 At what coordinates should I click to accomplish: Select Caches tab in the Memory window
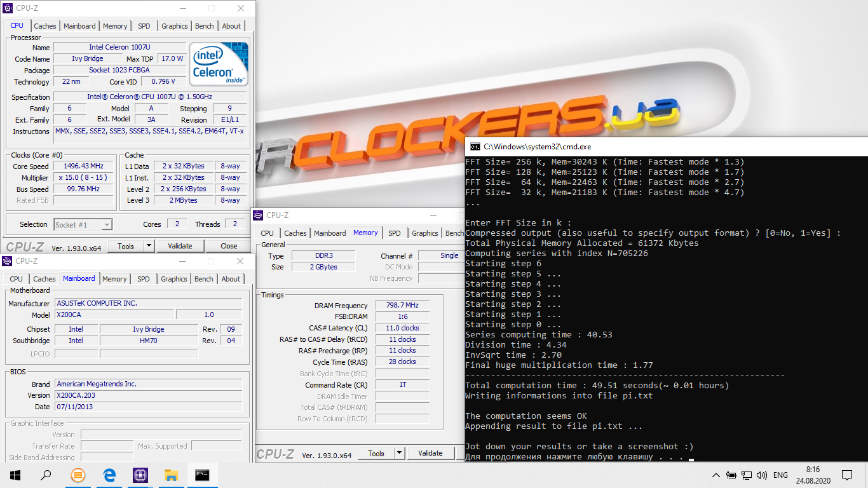point(295,233)
